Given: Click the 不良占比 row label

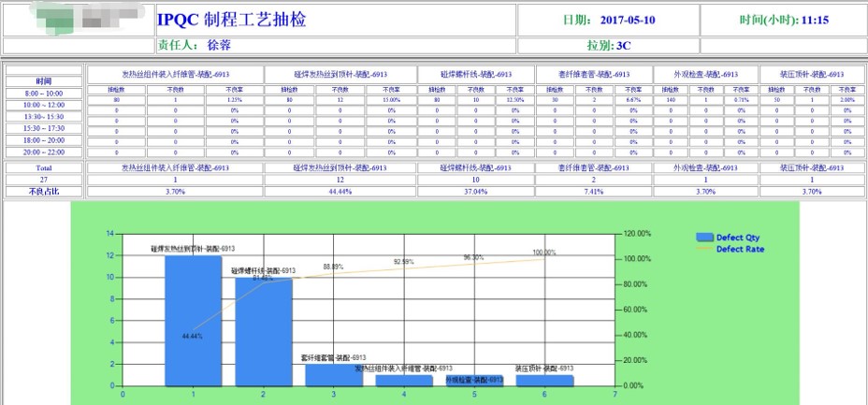Looking at the screenshot, I should pos(44,191).
